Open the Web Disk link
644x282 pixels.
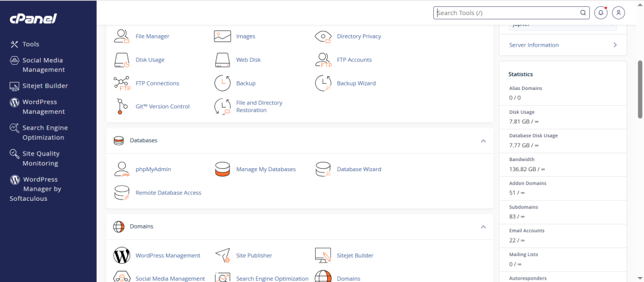(248, 60)
